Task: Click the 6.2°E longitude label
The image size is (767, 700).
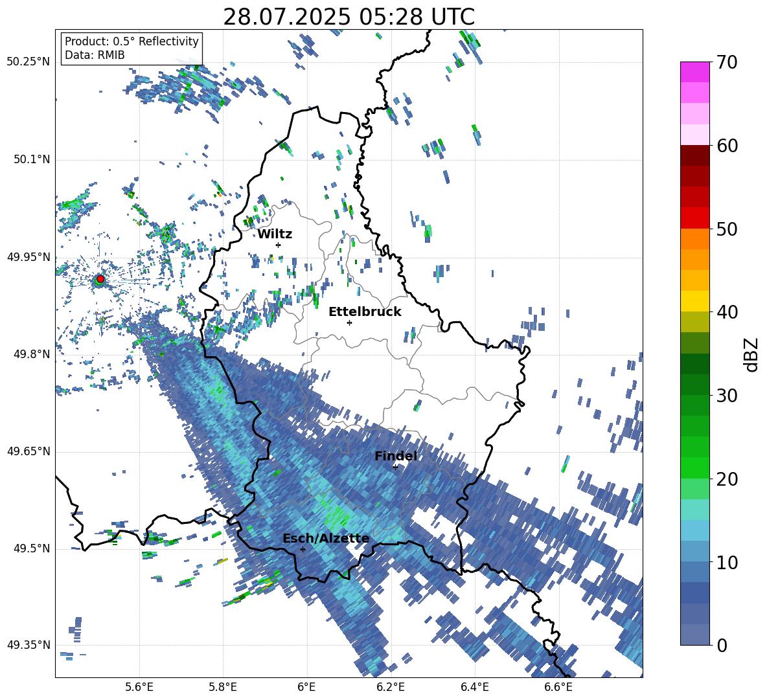Action: coord(391,688)
